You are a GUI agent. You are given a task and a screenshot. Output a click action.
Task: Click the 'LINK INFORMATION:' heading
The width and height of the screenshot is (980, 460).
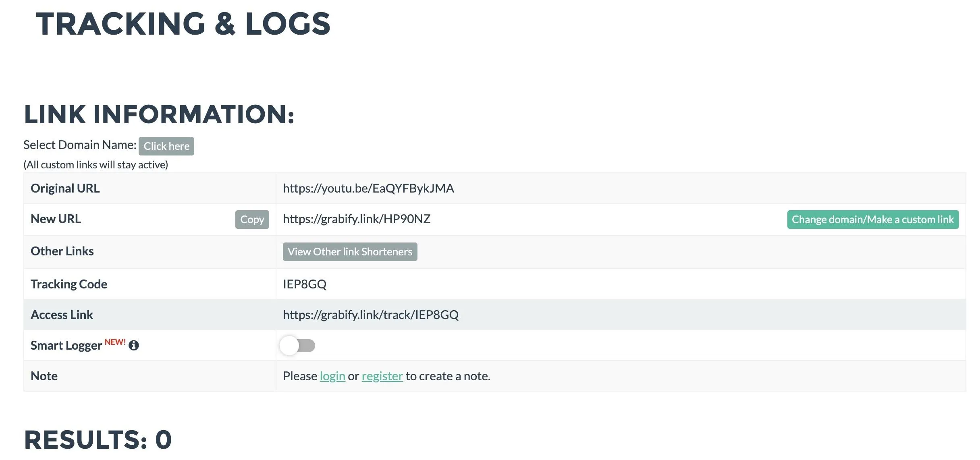coord(159,114)
